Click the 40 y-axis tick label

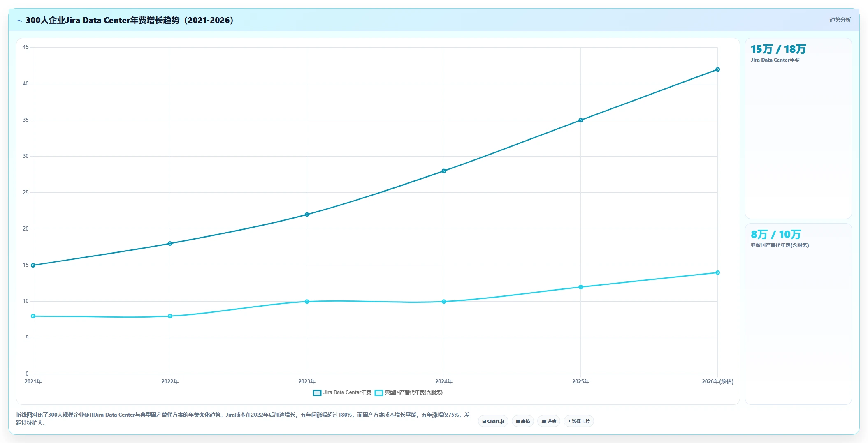pyautogui.click(x=26, y=84)
